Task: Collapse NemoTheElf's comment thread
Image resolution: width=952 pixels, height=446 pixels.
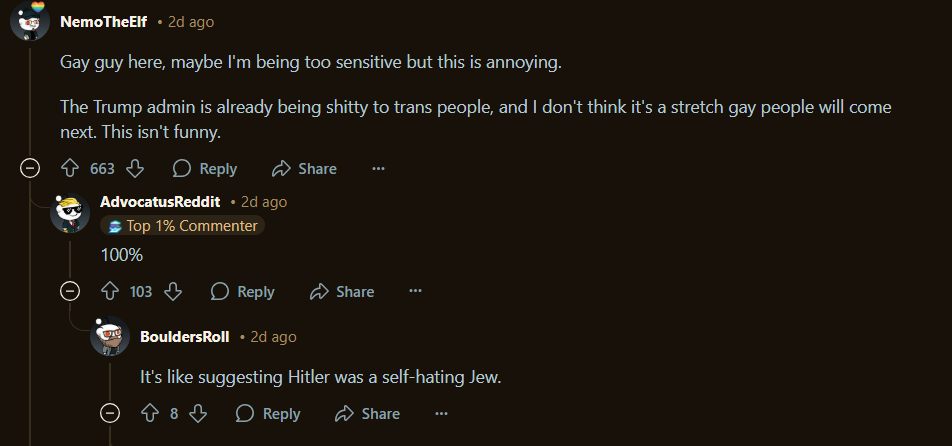Action: coord(30,168)
